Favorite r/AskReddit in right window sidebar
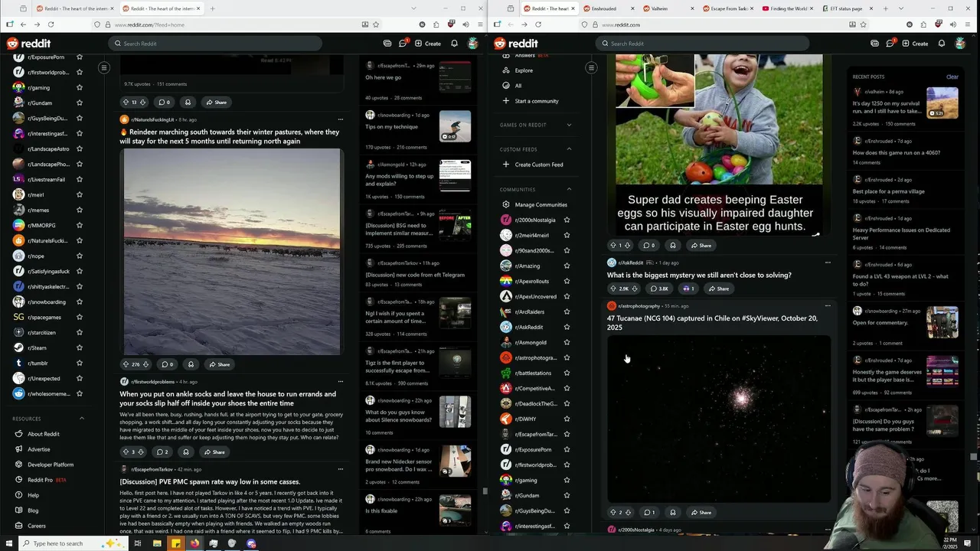980x551 pixels. 567,327
